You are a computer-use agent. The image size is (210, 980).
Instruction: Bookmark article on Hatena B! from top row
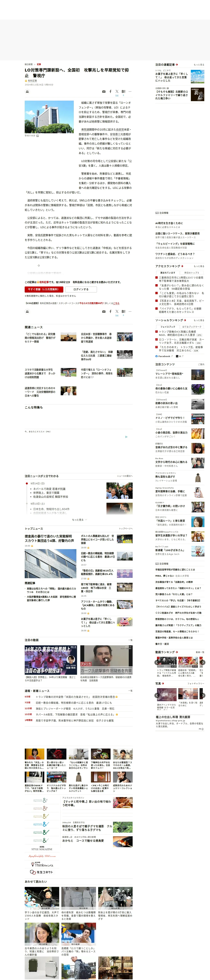click(x=123, y=91)
